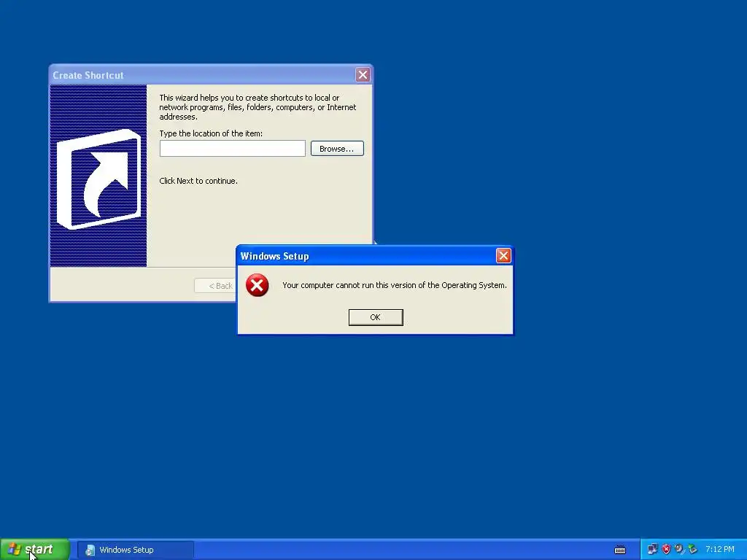This screenshot has width=747, height=560.
Task: Click the red error X icon in dialog
Action: coord(257,285)
